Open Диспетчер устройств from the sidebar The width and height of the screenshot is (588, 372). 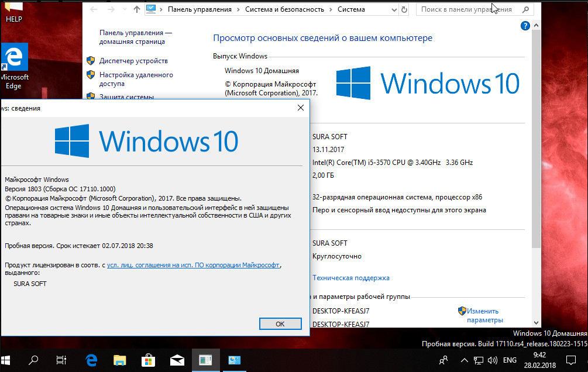pyautogui.click(x=133, y=61)
